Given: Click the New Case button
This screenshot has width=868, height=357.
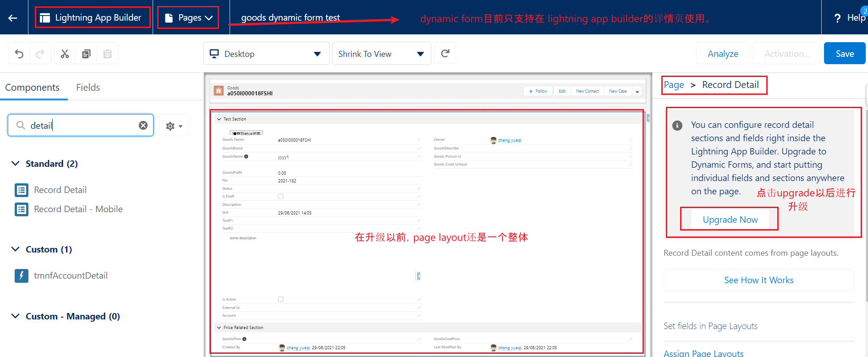Looking at the screenshot, I should pyautogui.click(x=618, y=91).
